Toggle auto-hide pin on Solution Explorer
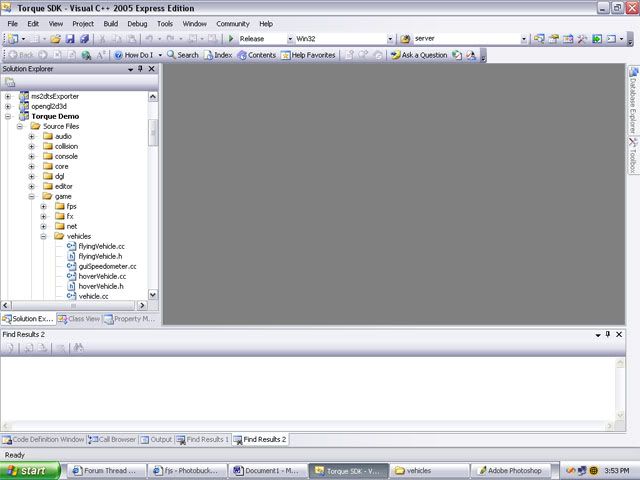This screenshot has height=480, width=640. (141, 69)
